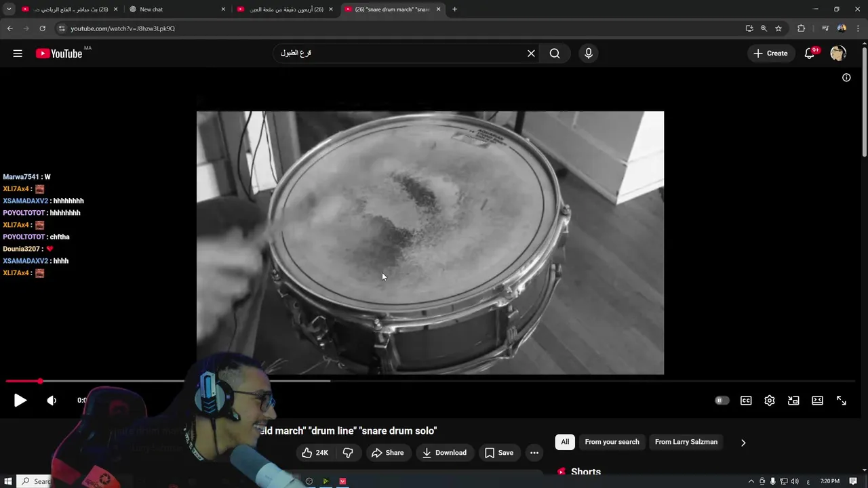Open the YouTube guide hamburger menu

coord(18,54)
